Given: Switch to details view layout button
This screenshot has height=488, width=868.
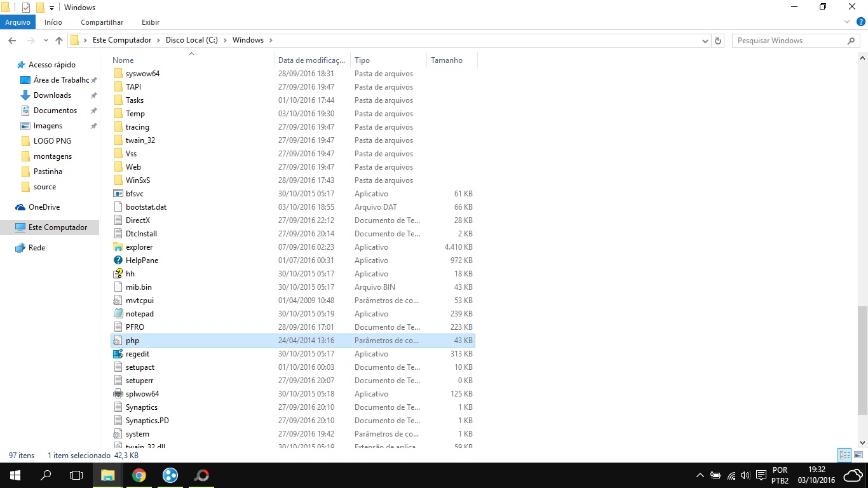Looking at the screenshot, I should pos(844,456).
